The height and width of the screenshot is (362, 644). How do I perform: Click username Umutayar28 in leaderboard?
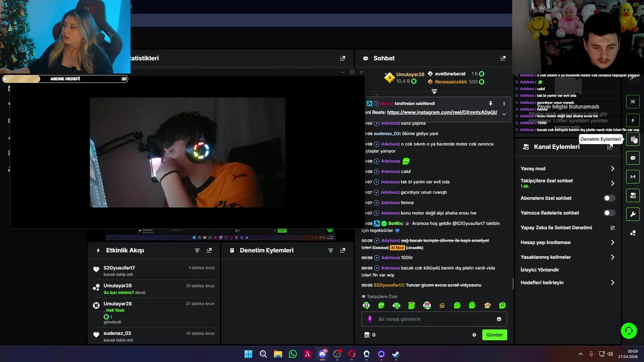(x=410, y=74)
